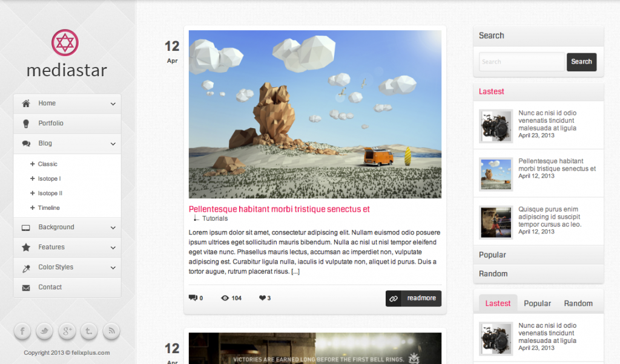
Task: Open the Twitter social icon
Action: click(45, 331)
